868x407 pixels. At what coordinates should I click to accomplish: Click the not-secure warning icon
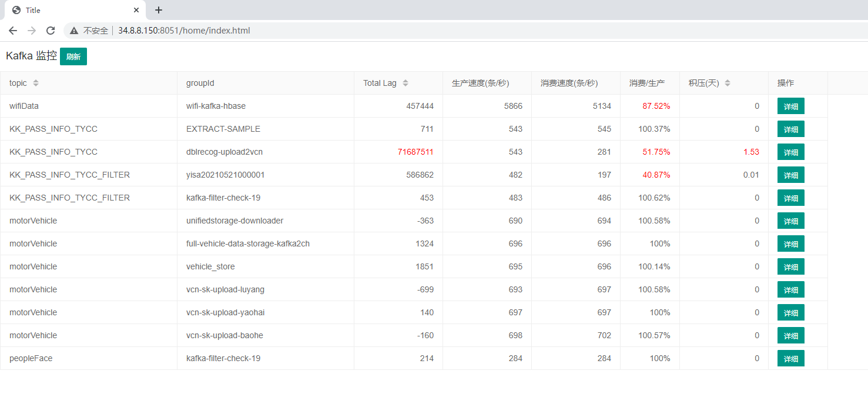tap(74, 31)
